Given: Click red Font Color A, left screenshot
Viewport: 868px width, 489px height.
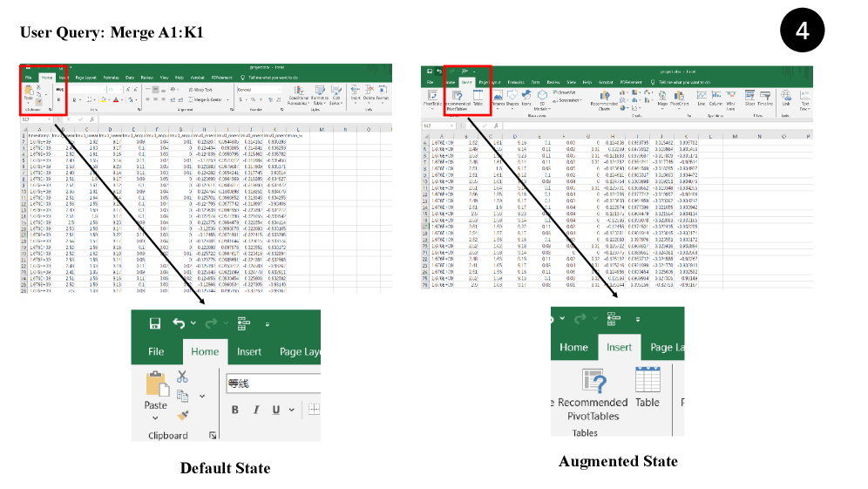Looking at the screenshot, I should (x=116, y=100).
